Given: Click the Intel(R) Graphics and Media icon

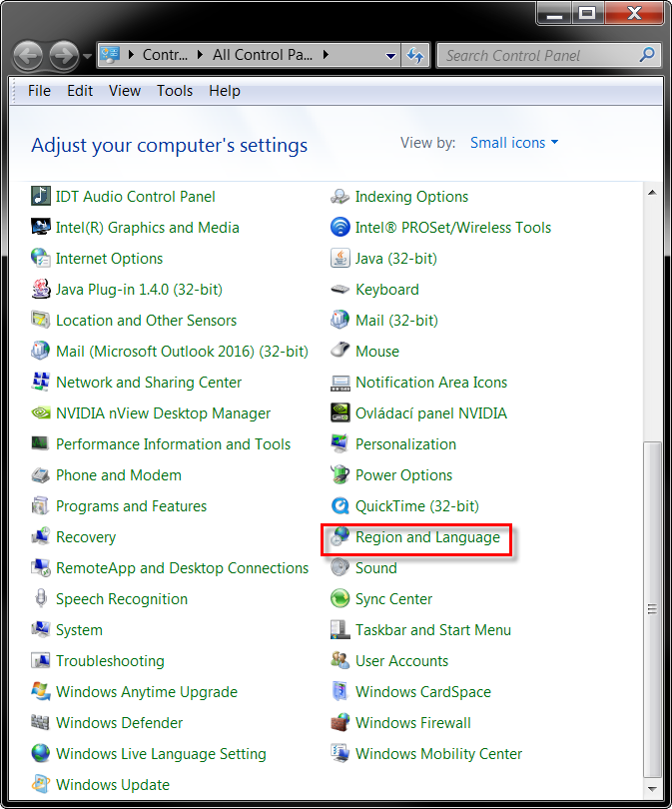Looking at the screenshot, I should pyautogui.click(x=41, y=228).
